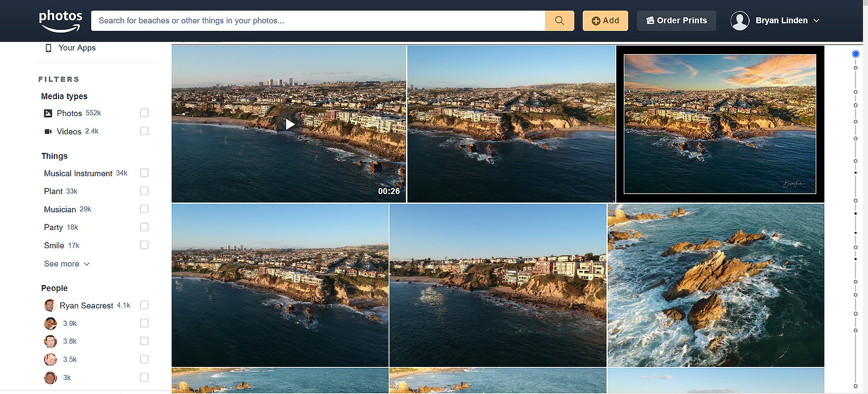Click the Videos camera icon

(48, 132)
